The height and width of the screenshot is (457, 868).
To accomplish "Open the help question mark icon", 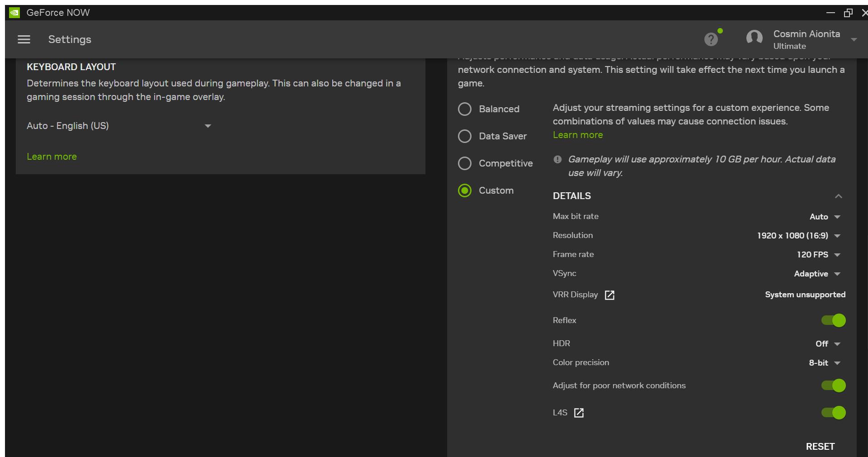I will (x=711, y=39).
